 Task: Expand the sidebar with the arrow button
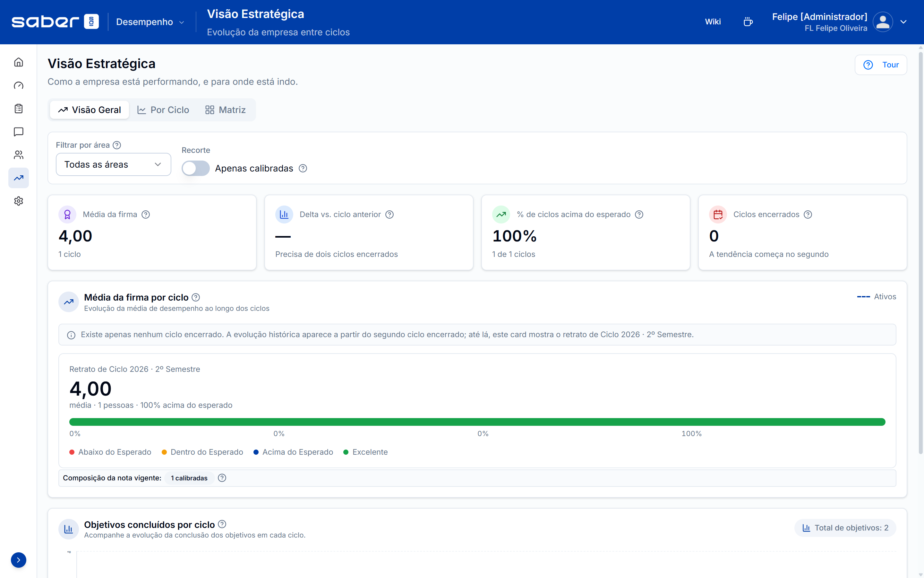pyautogui.click(x=18, y=560)
